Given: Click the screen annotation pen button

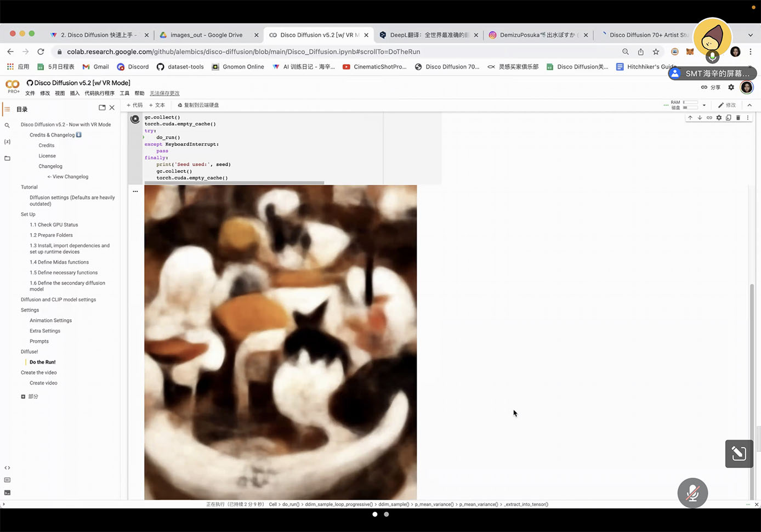Looking at the screenshot, I should tap(739, 454).
